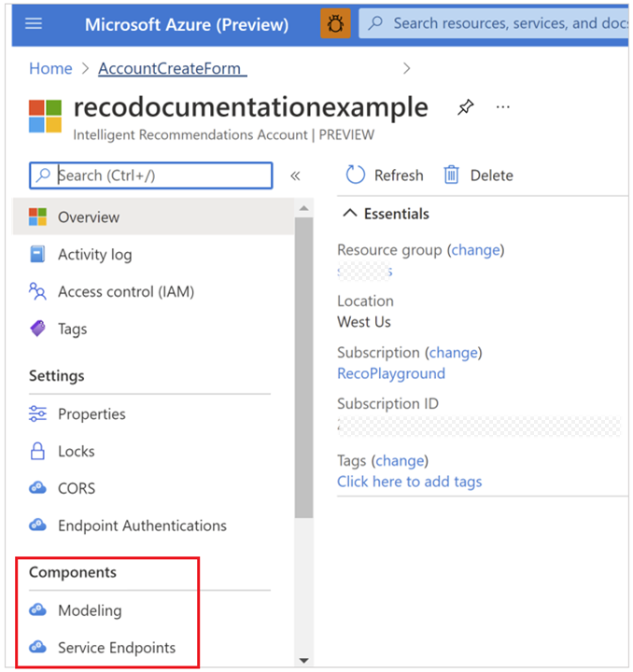This screenshot has height=672, width=633.
Task: Click the Refresh icon
Action: click(x=356, y=175)
